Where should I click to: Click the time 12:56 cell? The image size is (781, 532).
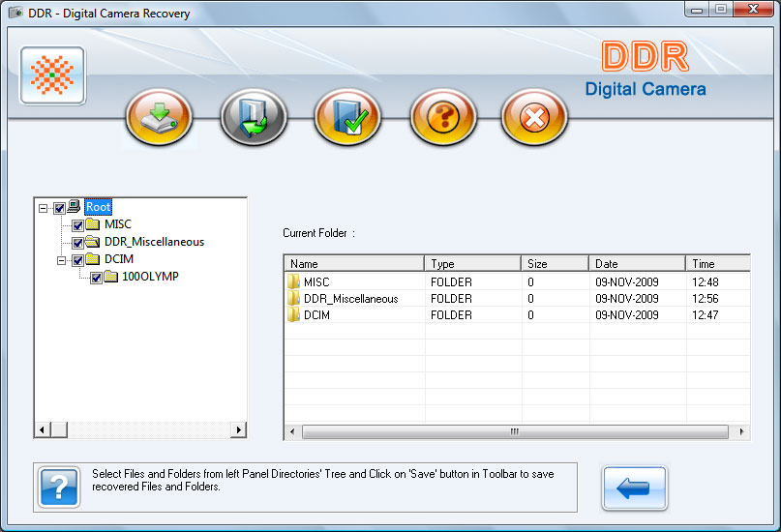point(706,299)
